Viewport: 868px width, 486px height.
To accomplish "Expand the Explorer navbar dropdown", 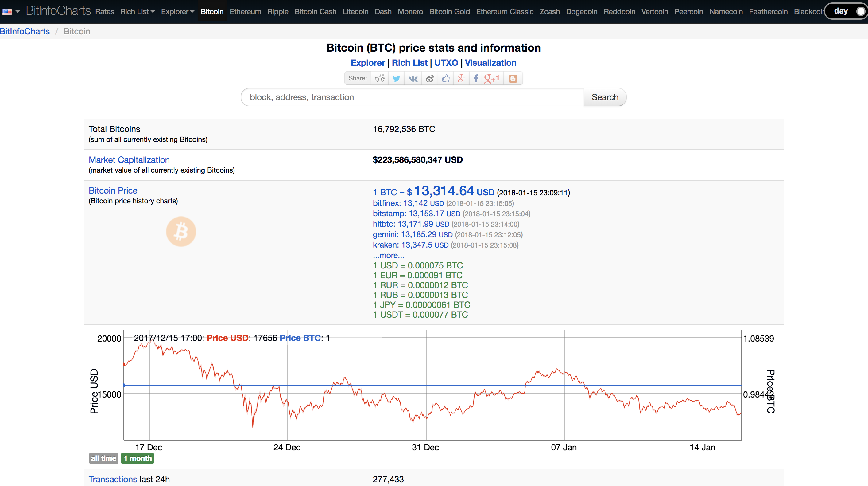I will tap(178, 11).
